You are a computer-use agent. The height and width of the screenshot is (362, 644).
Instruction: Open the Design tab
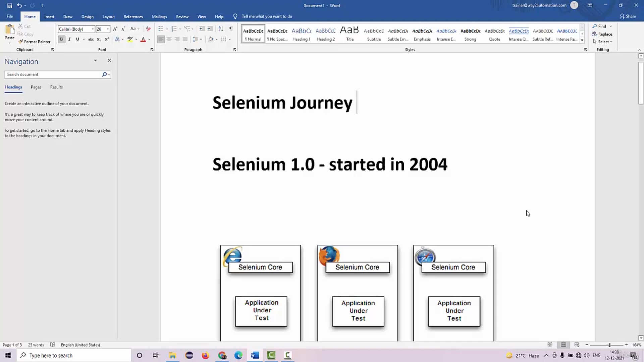(x=87, y=16)
